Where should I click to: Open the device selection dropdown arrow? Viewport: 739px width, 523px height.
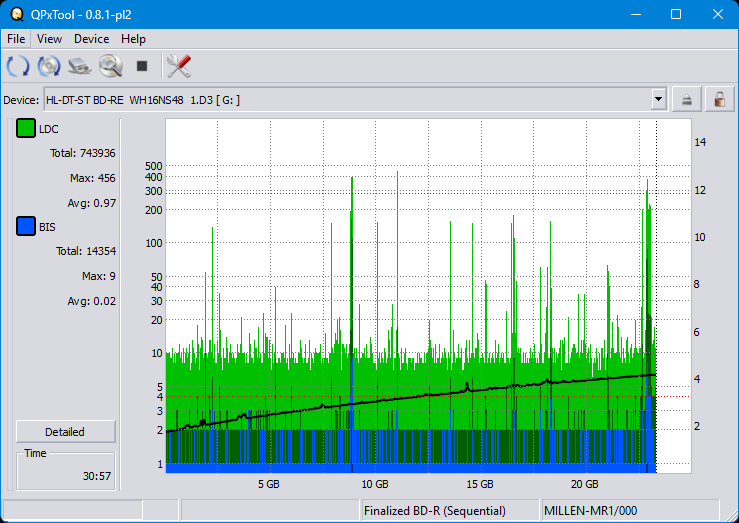pos(658,99)
